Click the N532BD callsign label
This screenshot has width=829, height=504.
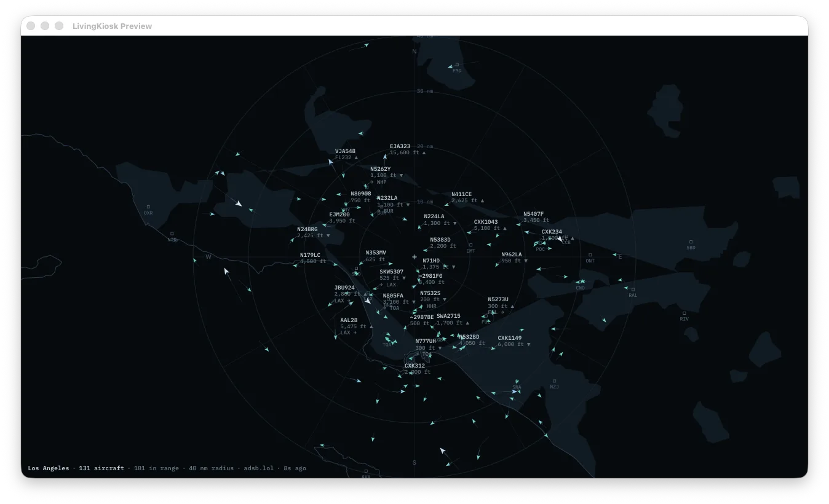click(469, 337)
